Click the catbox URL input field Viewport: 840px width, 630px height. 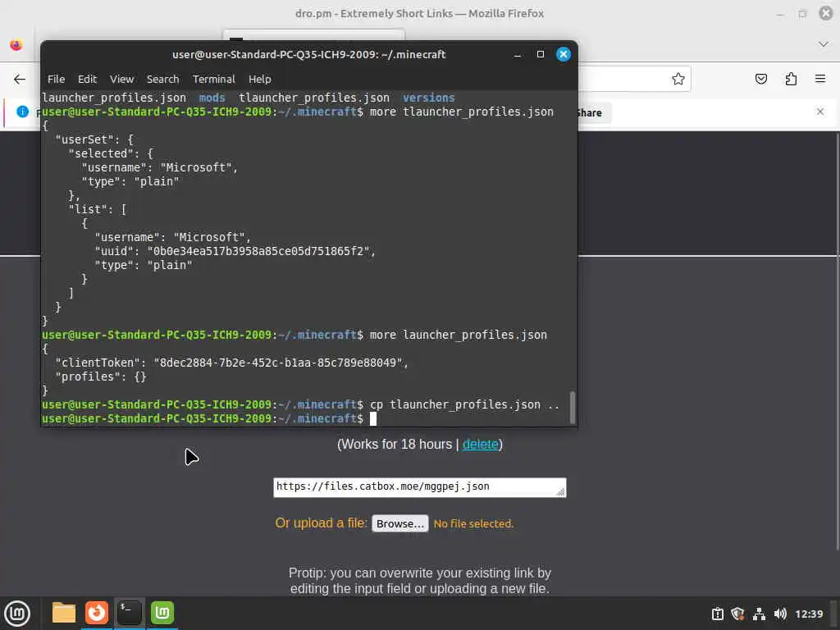[419, 487]
